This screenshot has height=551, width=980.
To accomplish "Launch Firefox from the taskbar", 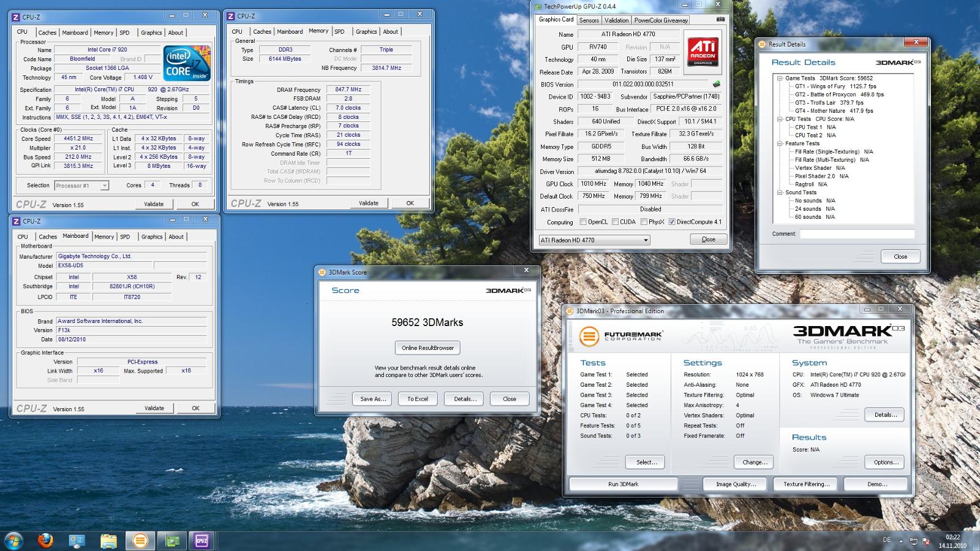I will 45,541.
